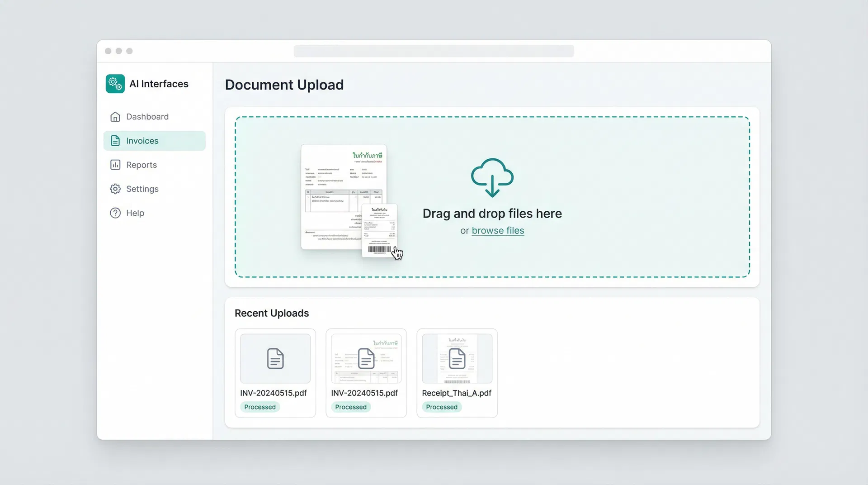Click the Drag and drop files area

[x=492, y=196]
